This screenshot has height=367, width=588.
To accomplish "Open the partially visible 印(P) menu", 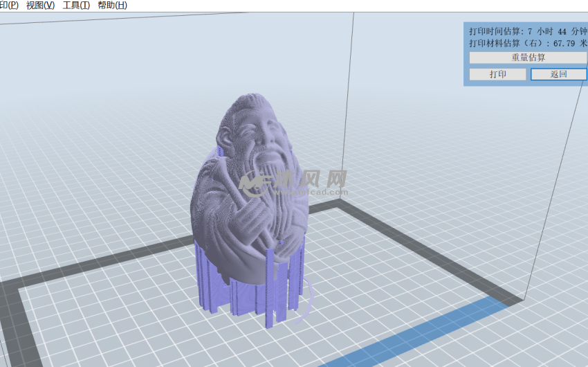I will tap(9, 6).
